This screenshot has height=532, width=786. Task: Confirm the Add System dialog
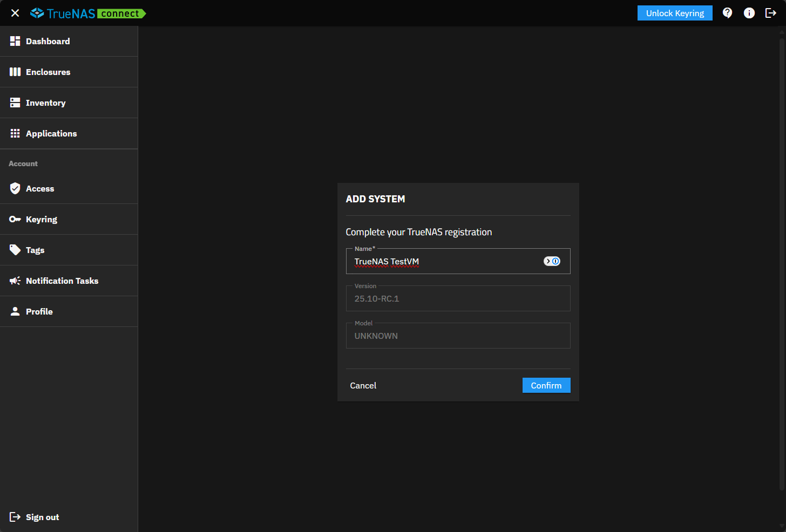(546, 385)
